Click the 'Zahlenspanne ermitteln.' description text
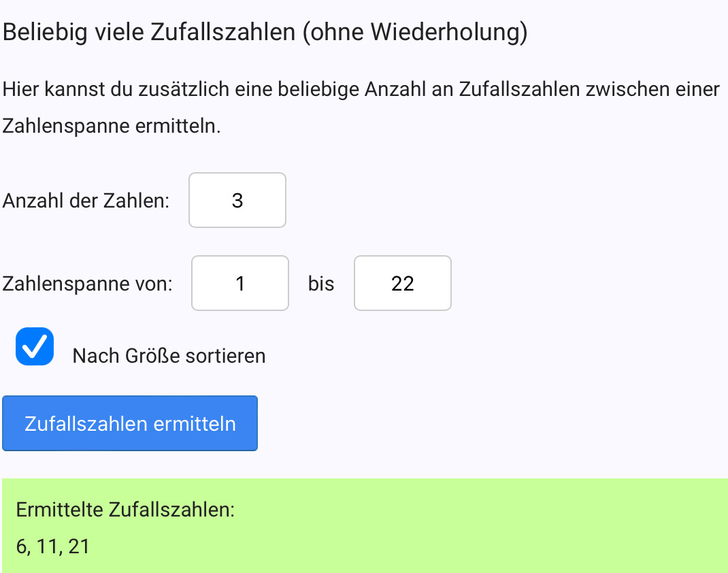This screenshot has height=573, width=728. (x=112, y=127)
